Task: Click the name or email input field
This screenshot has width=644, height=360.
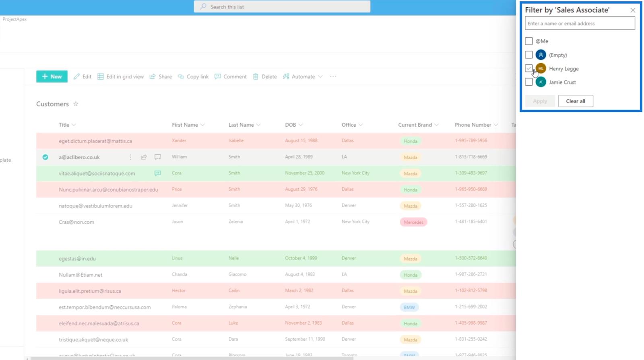Action: point(580,23)
